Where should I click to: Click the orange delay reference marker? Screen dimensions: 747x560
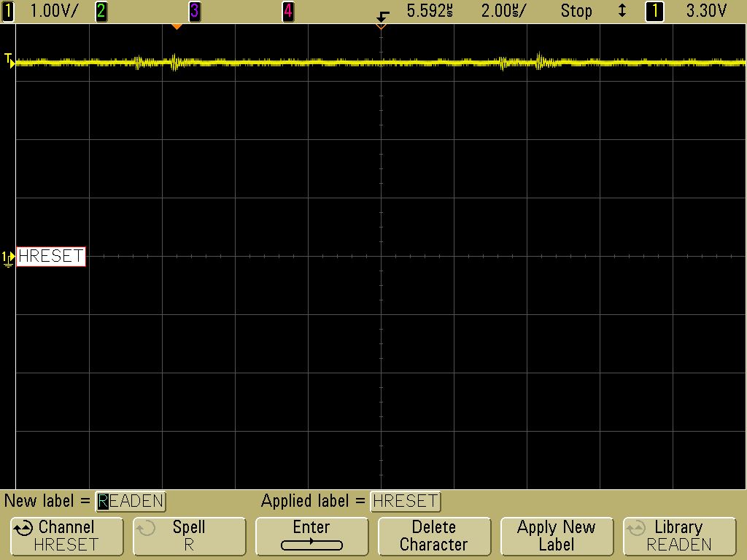(x=177, y=27)
